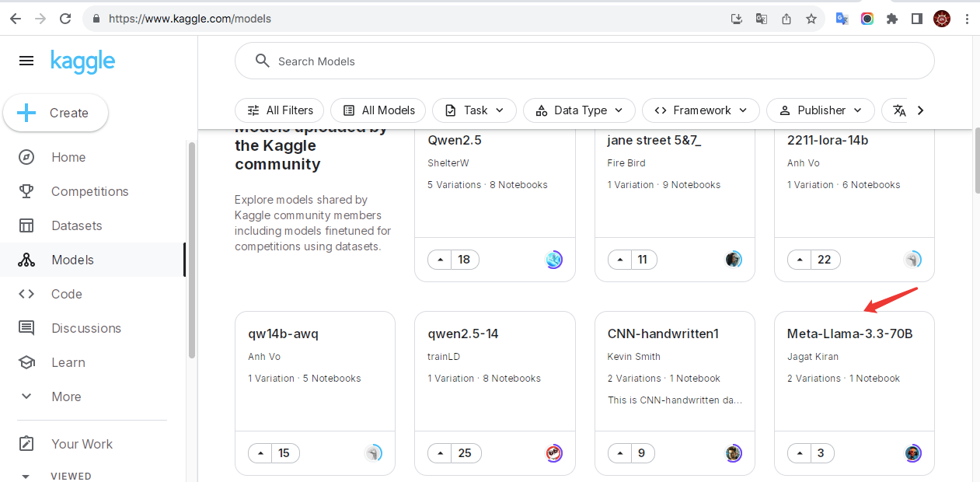Click the Competitions trophy icon
Image resolution: width=980 pixels, height=482 pixels.
26,191
